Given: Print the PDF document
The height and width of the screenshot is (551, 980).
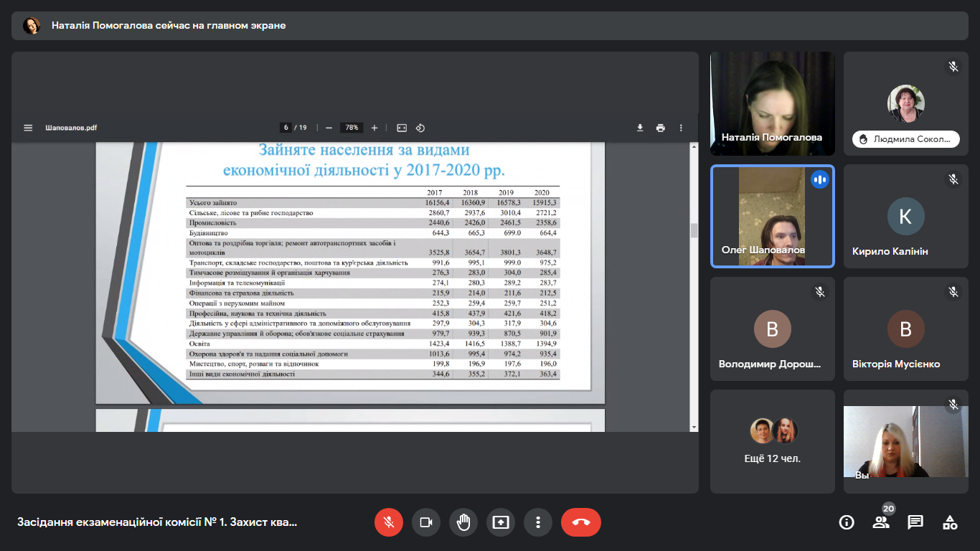Looking at the screenshot, I should pyautogui.click(x=660, y=128).
